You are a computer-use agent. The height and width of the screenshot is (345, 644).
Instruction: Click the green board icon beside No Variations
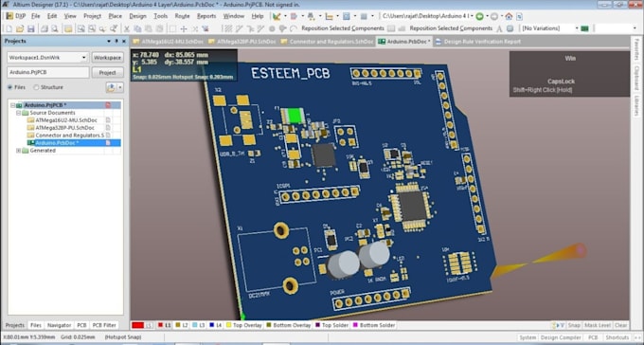585,28
